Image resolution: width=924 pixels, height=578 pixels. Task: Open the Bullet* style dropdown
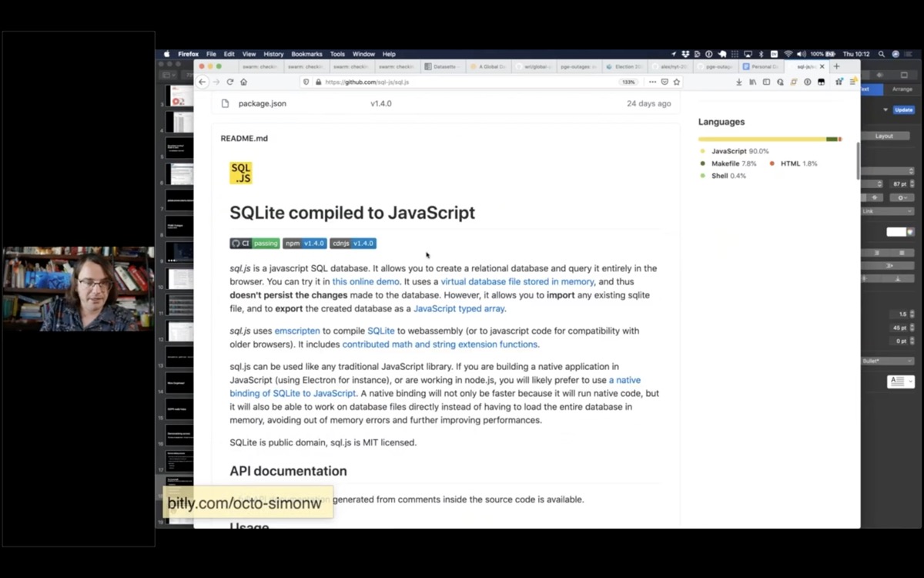[887, 361]
